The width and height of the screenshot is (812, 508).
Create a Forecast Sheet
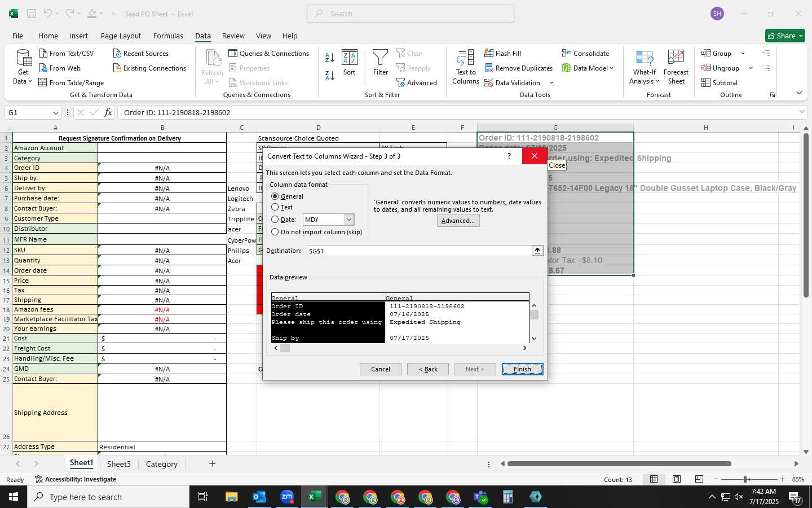tap(676, 68)
